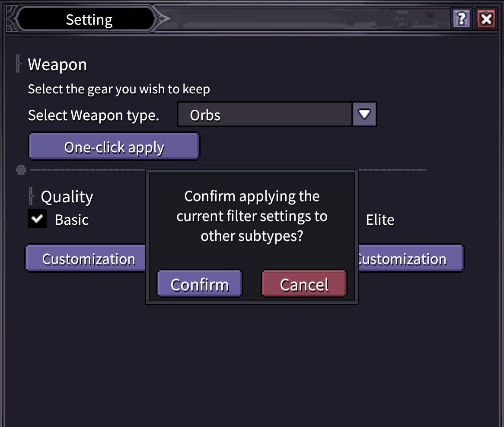Open the question mark help icon
This screenshot has height=427, width=504.
point(462,19)
